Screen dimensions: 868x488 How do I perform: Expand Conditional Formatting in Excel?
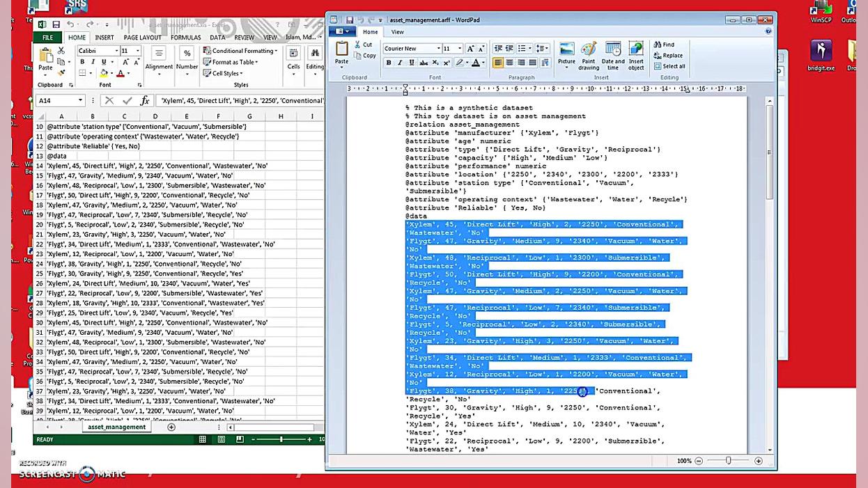point(240,51)
